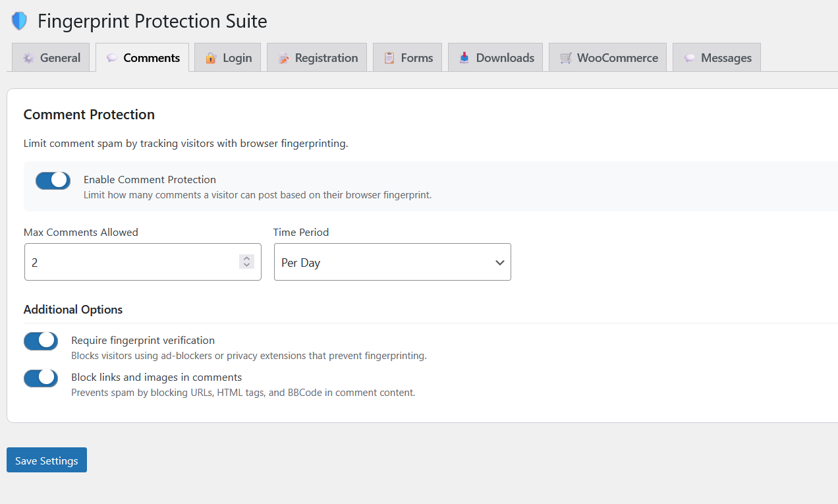Click 'Limit how many comments a visitor' description
The width and height of the screenshot is (838, 504).
click(x=258, y=195)
